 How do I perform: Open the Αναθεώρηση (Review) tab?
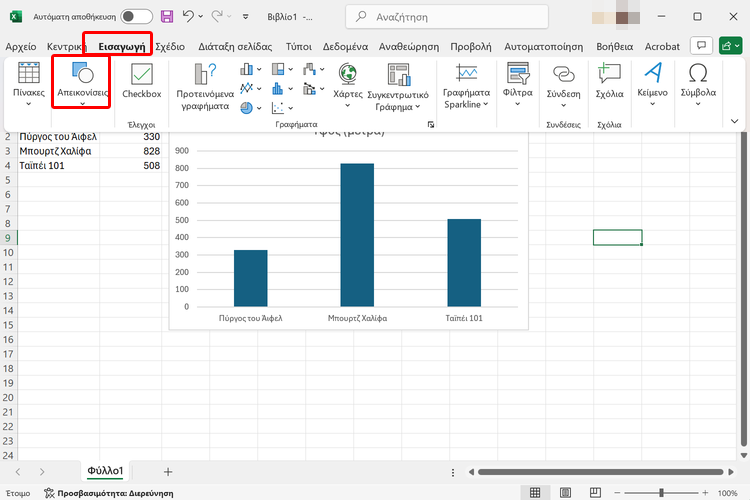[409, 46]
